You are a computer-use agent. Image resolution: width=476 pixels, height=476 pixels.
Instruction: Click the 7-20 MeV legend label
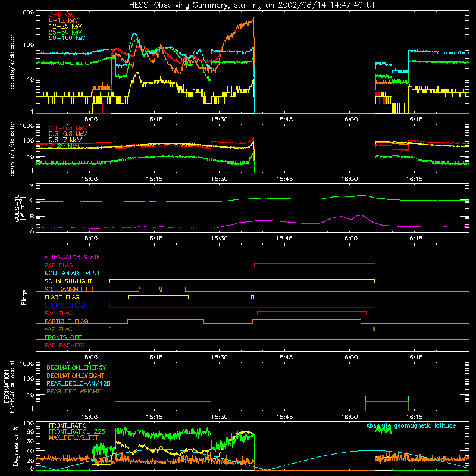[x=64, y=146]
